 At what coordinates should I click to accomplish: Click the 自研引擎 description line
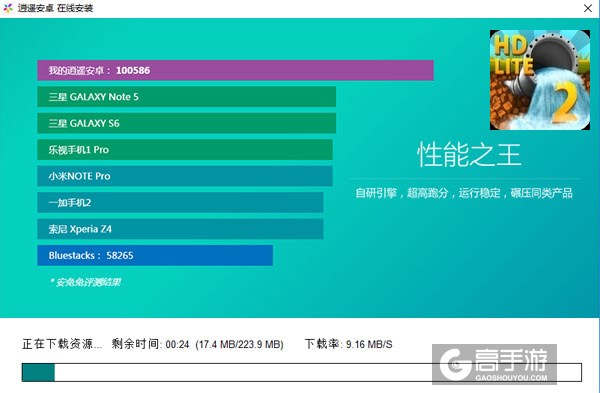464,193
